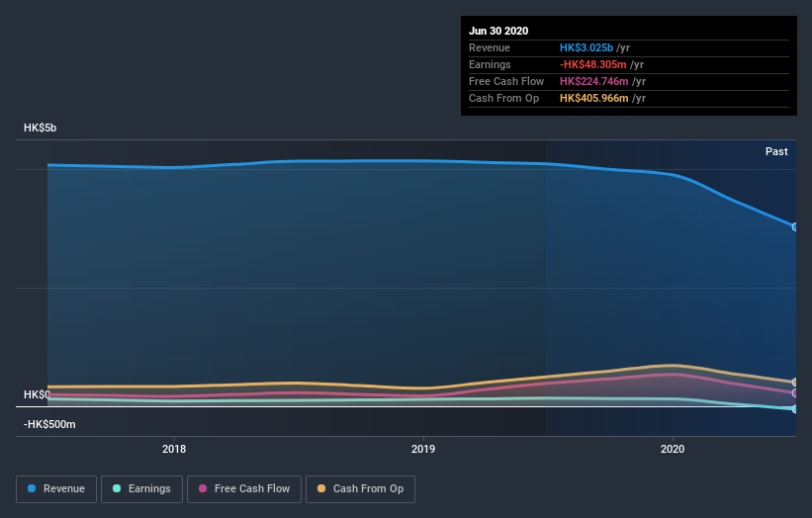812x518 pixels.
Task: Toggle the Revenue series legend button
Action: tap(56, 489)
